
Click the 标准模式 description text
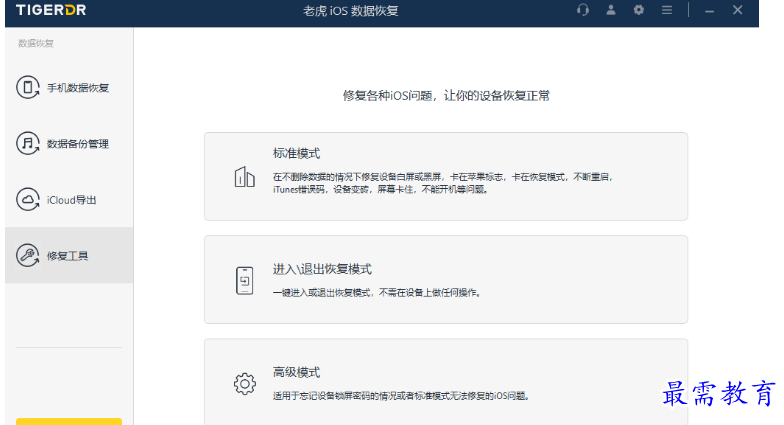443,183
